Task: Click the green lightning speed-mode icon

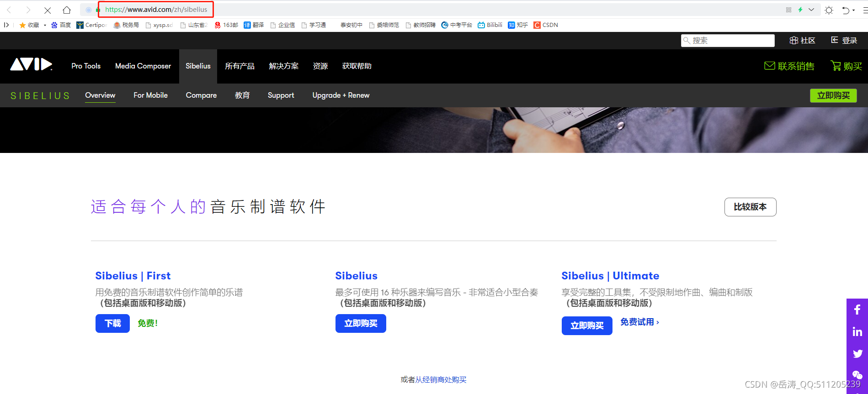Action: (x=800, y=10)
